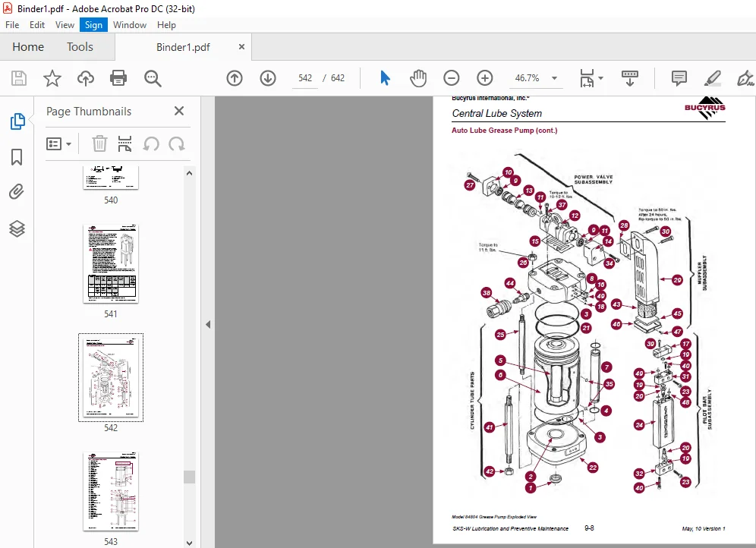Click thumbnail scrollbar up arrow
Screen dimensions: 756x548
pos(190,173)
